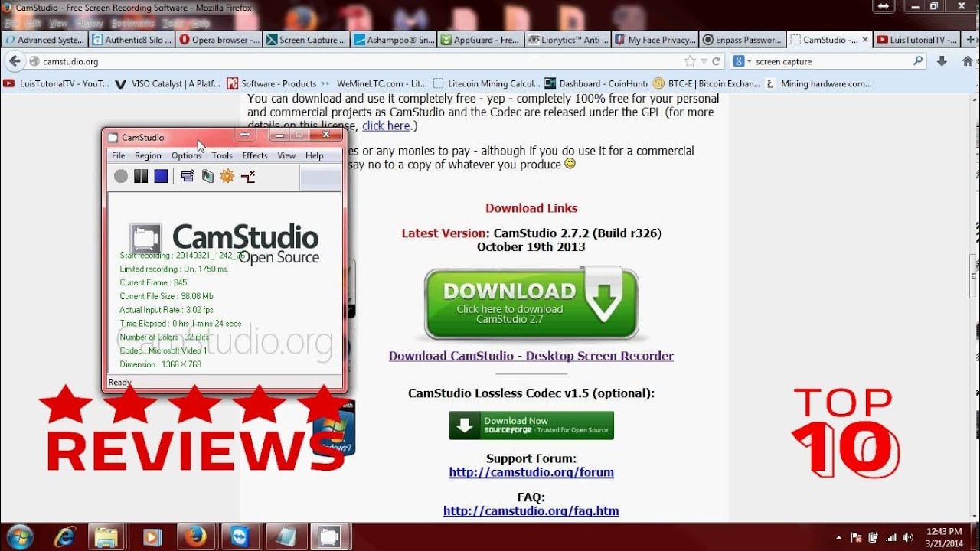Launch Internet Explorer from taskbar
Image resolution: width=980 pixels, height=551 pixels.
(x=64, y=537)
